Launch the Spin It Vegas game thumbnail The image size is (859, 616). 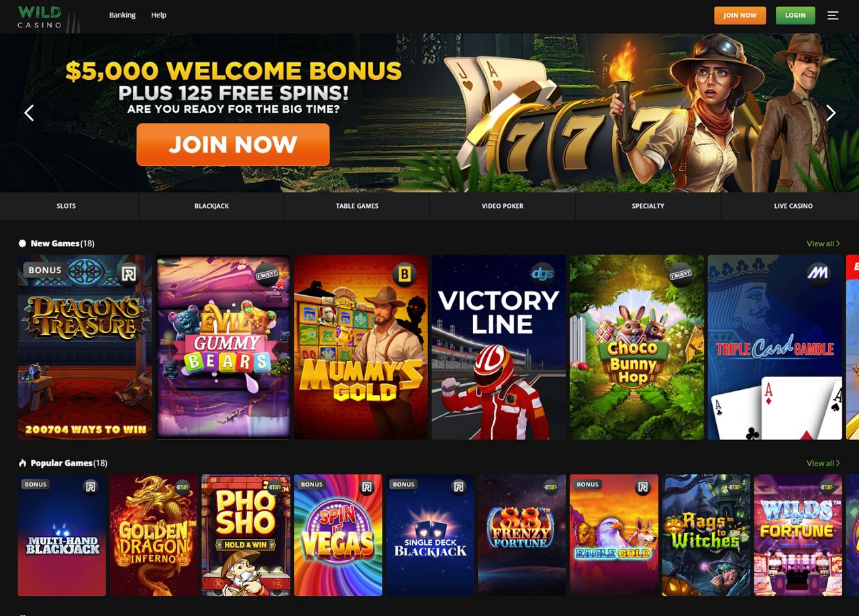338,535
